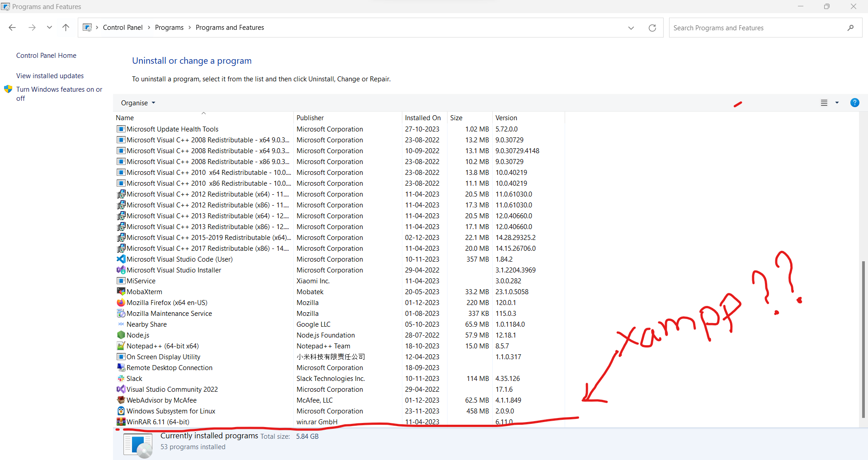Click the Slack program icon

pos(121,379)
